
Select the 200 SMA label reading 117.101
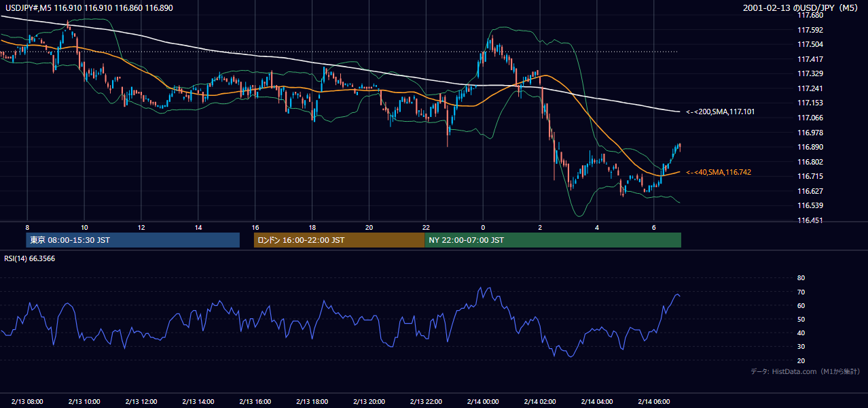point(721,112)
